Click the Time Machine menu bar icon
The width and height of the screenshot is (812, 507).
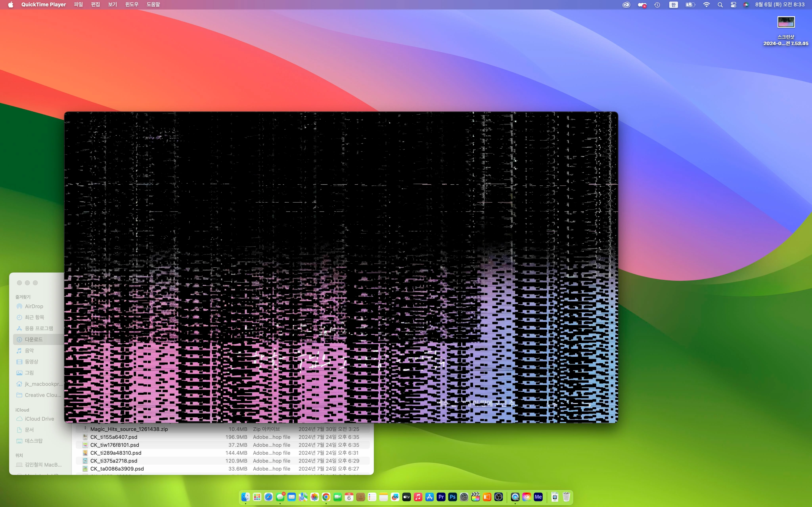[657, 5]
